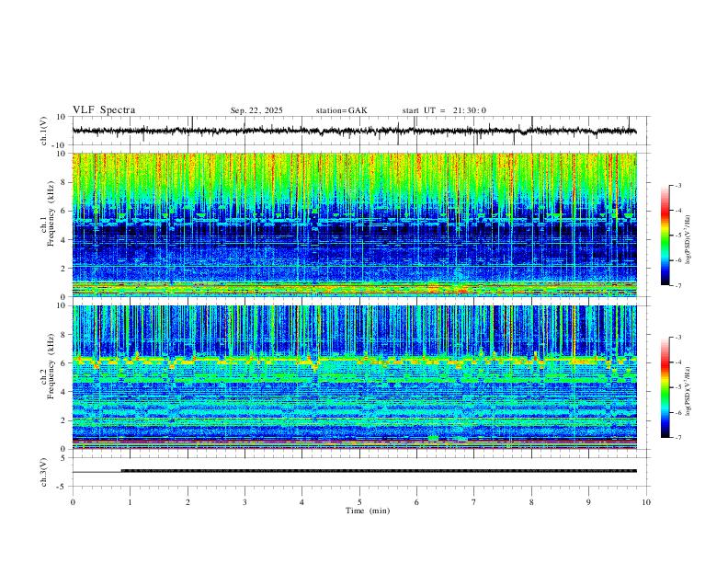Screen dimensions: 728x563
Task: Click the "-3" value on ch.1 colorbar
Action: [677, 185]
